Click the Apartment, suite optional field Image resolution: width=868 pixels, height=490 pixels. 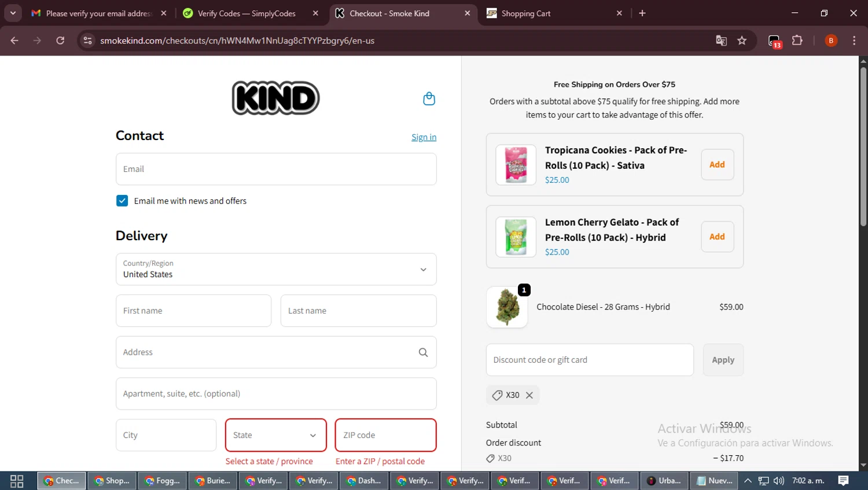pyautogui.click(x=276, y=394)
